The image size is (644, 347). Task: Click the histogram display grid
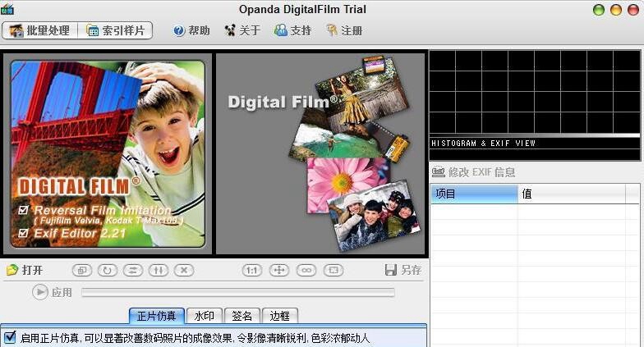534,92
